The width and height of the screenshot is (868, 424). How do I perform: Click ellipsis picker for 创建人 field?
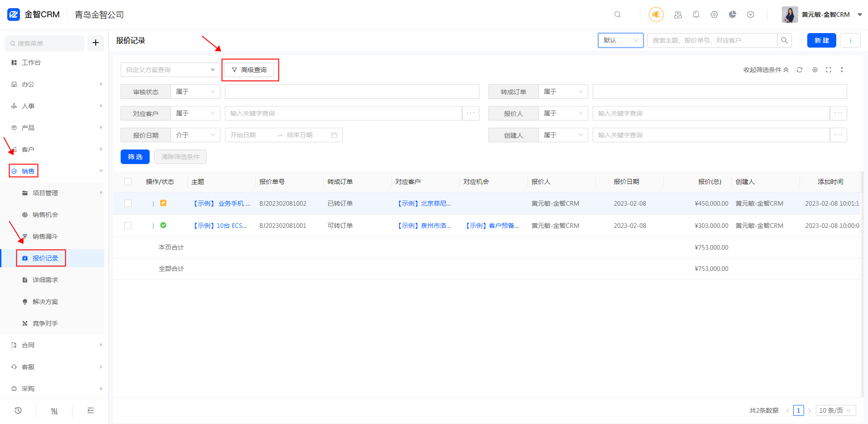tap(839, 135)
